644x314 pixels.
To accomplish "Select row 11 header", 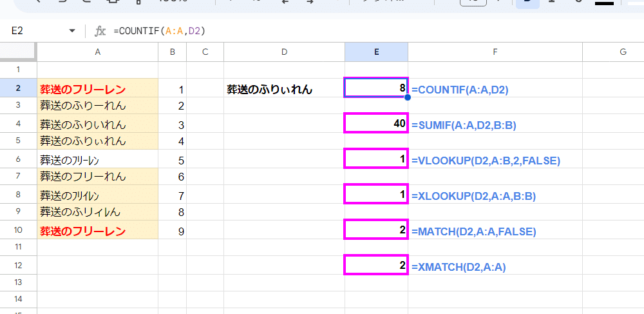I will click(19, 248).
